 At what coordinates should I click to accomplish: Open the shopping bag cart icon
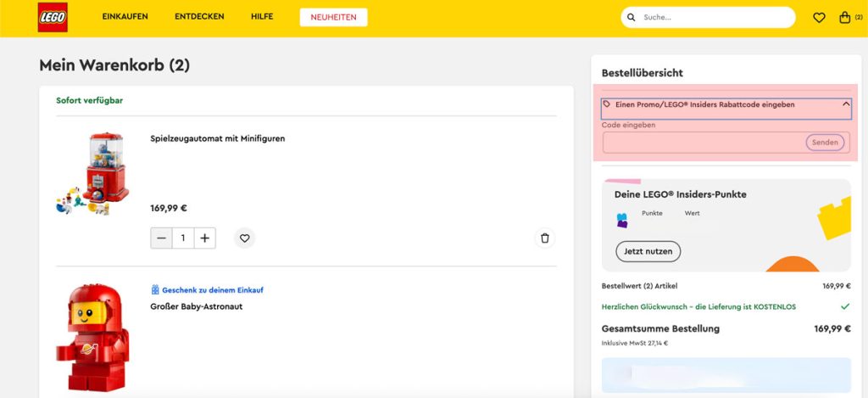(844, 18)
